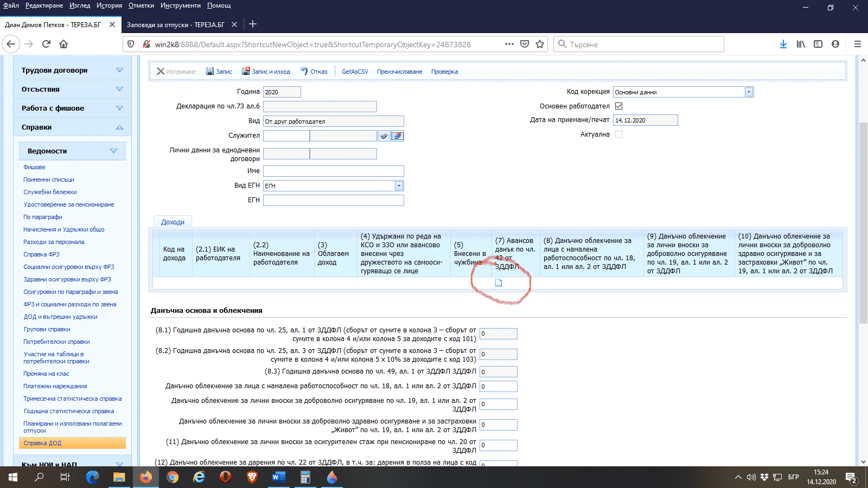Save page to Pocket icon
The width and height of the screenshot is (868, 488).
[525, 44]
